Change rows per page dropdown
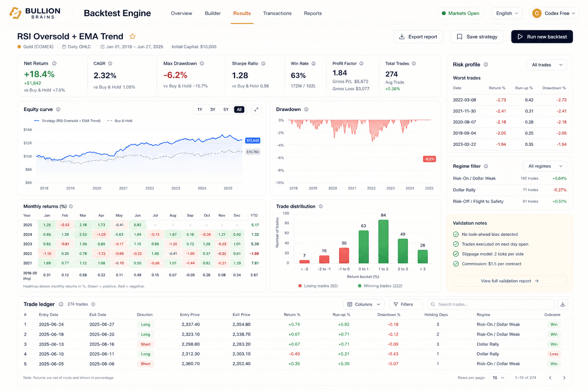The height and width of the screenshot is (392, 588). [498, 378]
